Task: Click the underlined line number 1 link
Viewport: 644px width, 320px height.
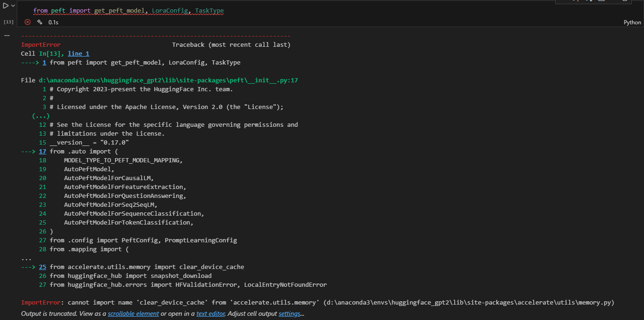Action: point(44,63)
